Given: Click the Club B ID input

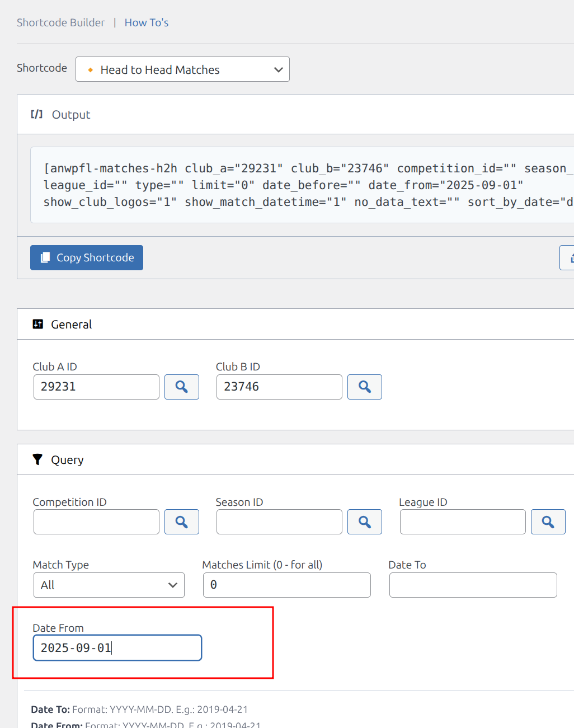Looking at the screenshot, I should point(279,387).
